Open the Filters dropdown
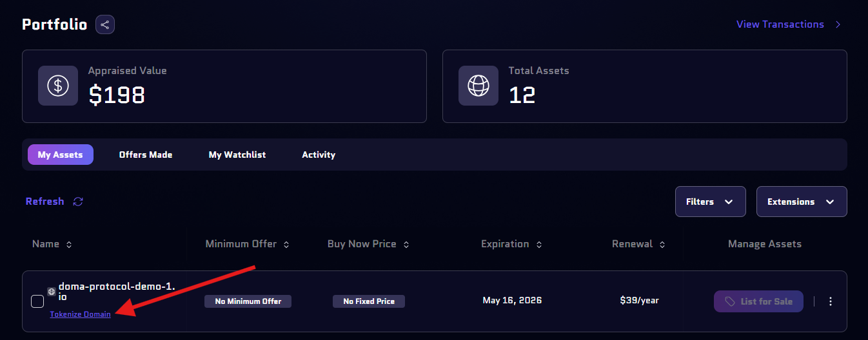Viewport: 868px width, 340px height. [710, 202]
